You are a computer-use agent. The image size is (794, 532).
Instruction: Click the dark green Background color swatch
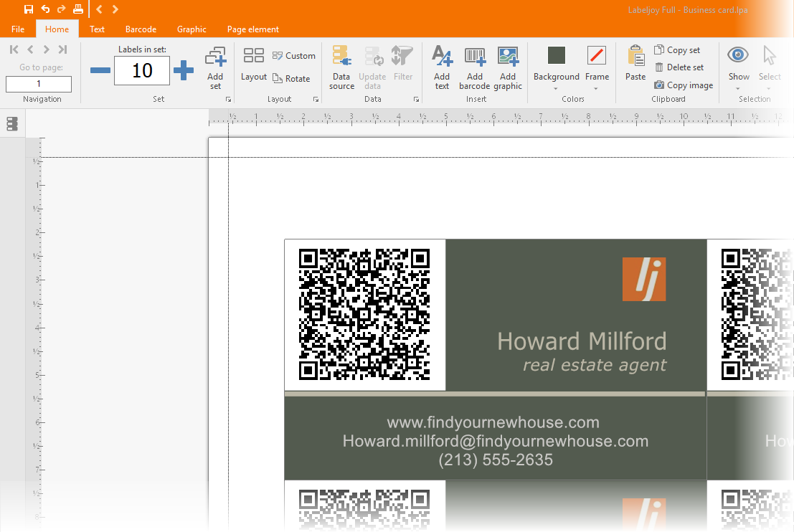pos(556,55)
